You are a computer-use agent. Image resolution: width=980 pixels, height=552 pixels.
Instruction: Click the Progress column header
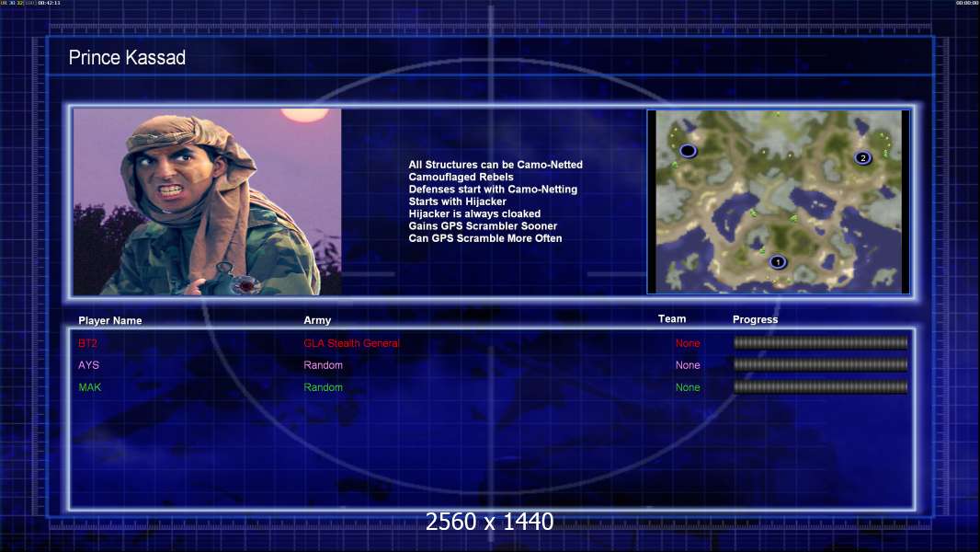[x=755, y=319]
